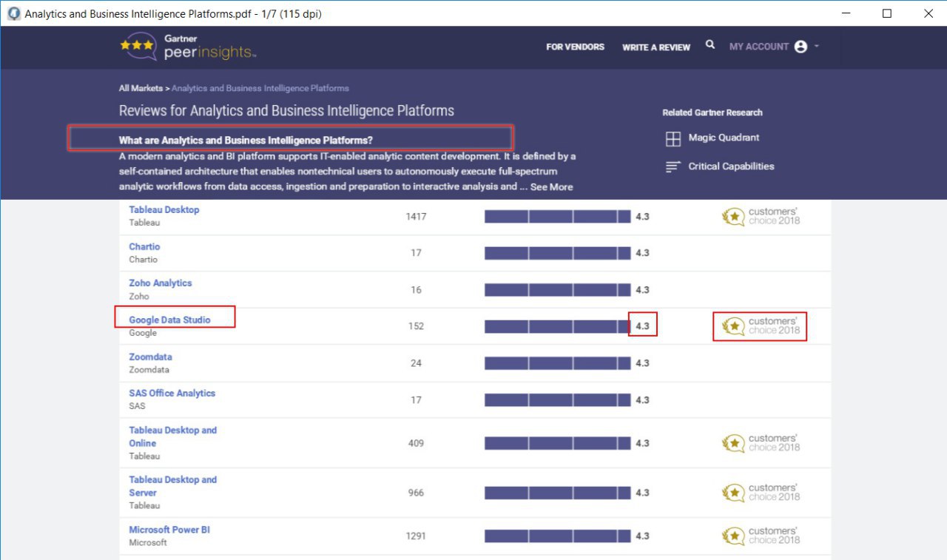Open the Microsoft Power BI link

[169, 530]
